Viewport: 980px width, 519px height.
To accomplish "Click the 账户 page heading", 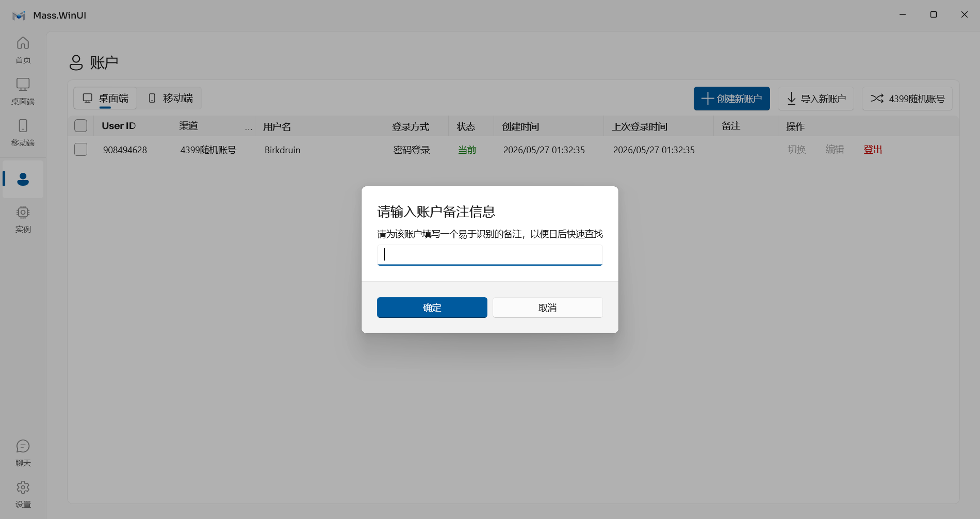I will (x=104, y=63).
